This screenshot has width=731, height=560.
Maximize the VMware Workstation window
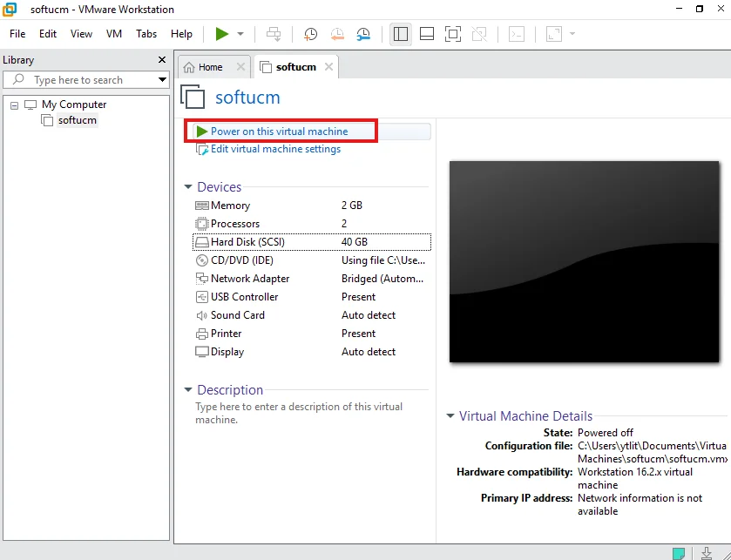click(x=700, y=9)
